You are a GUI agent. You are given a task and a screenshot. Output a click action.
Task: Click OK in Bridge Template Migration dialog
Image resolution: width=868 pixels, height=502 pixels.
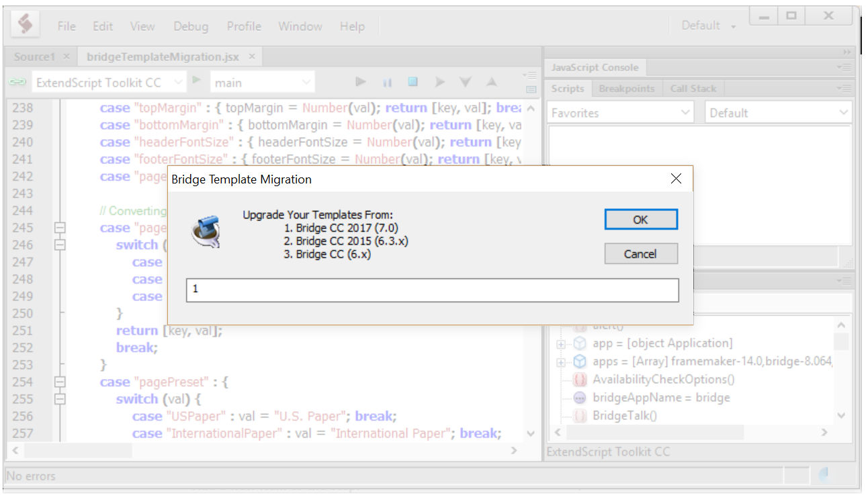pos(641,220)
